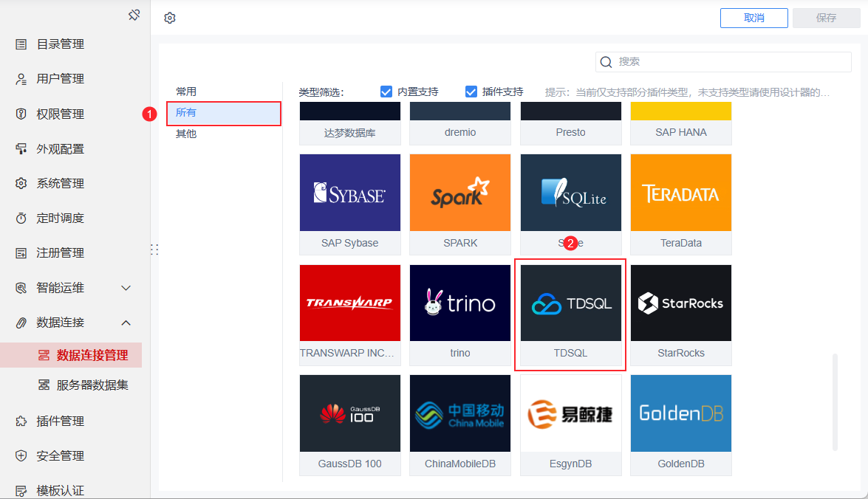
Task: Click the 服务器数据集 icon
Action: (x=44, y=385)
